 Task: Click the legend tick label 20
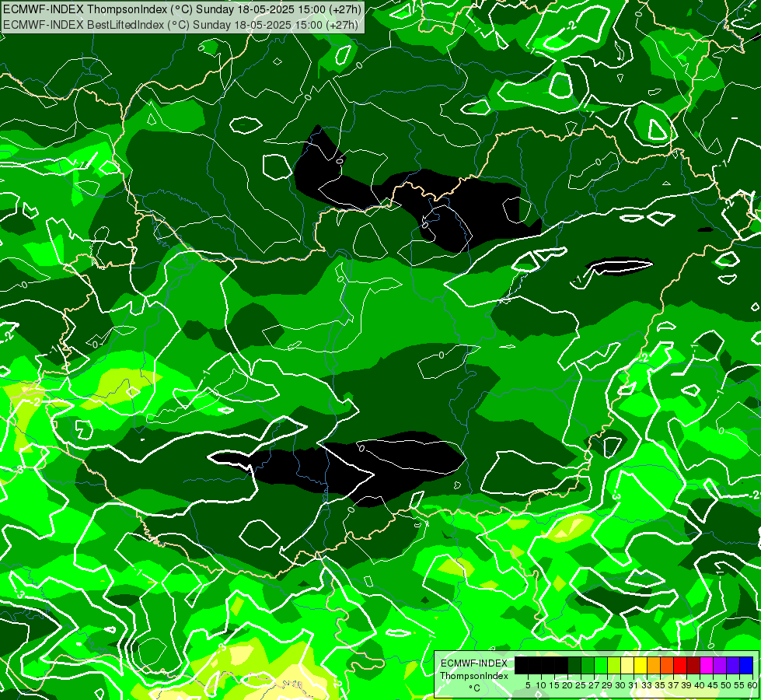[x=567, y=685]
